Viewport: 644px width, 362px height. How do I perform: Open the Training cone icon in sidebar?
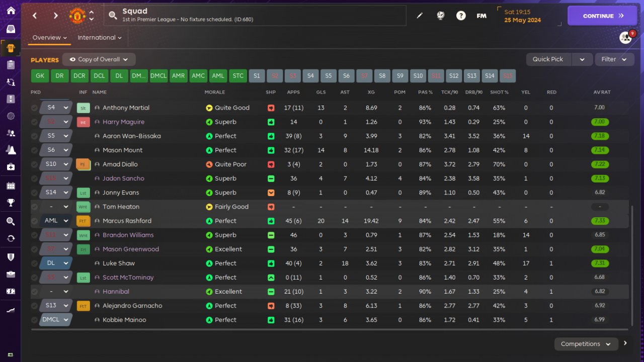pos(11,150)
